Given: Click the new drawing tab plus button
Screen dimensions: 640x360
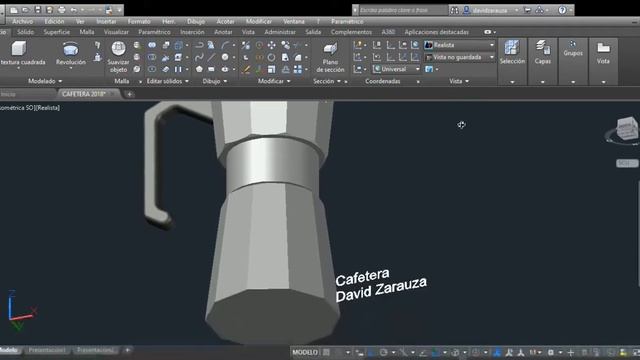Looking at the screenshot, I should [x=129, y=94].
